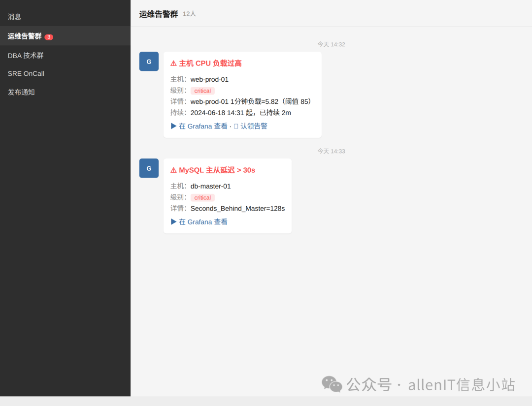
Task: Click host name db-master-01
Action: (210, 186)
